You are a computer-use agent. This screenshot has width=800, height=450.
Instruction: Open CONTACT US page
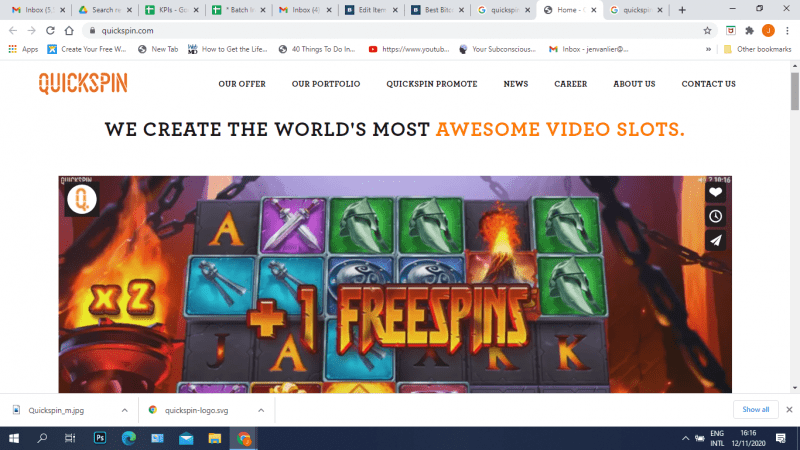pyautogui.click(x=709, y=84)
